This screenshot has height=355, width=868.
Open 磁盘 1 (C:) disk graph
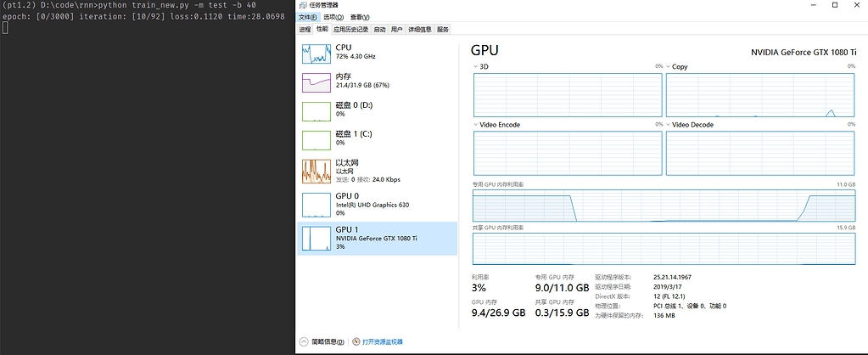click(x=316, y=140)
